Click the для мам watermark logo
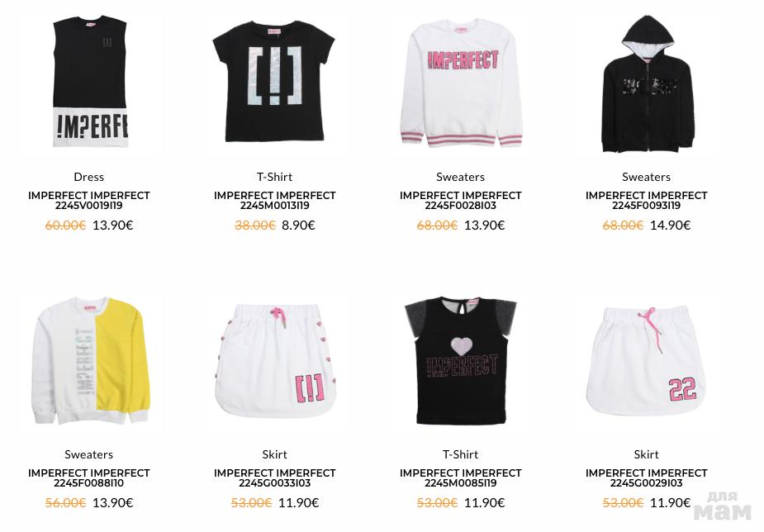This screenshot has height=532, width=764. coord(723,506)
